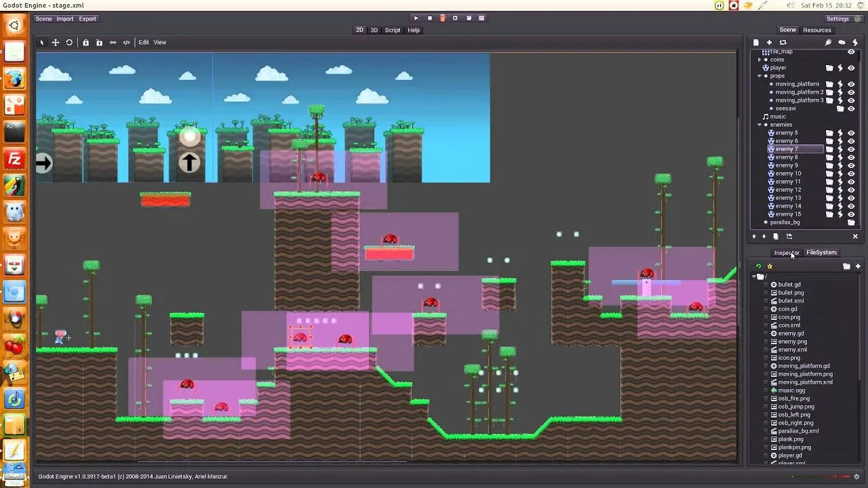Image resolution: width=868 pixels, height=488 pixels.
Task: Hide the moving_platform 2 node
Action: 851,91
